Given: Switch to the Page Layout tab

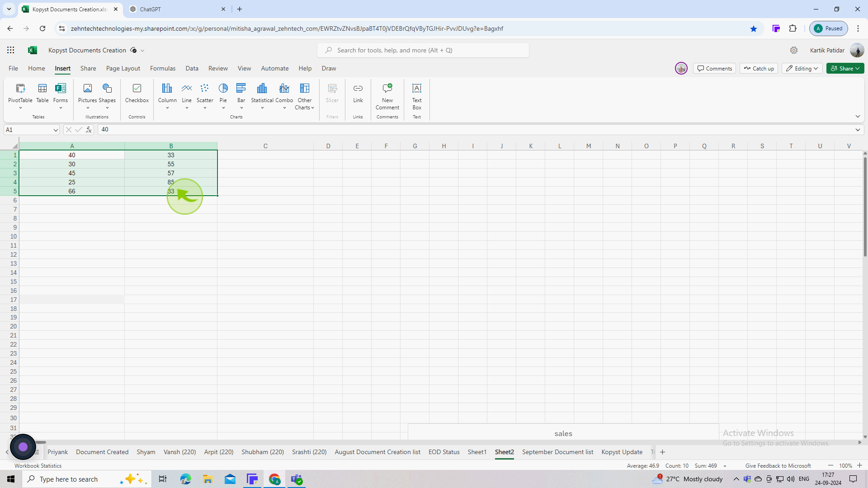Looking at the screenshot, I should pyautogui.click(x=123, y=68).
